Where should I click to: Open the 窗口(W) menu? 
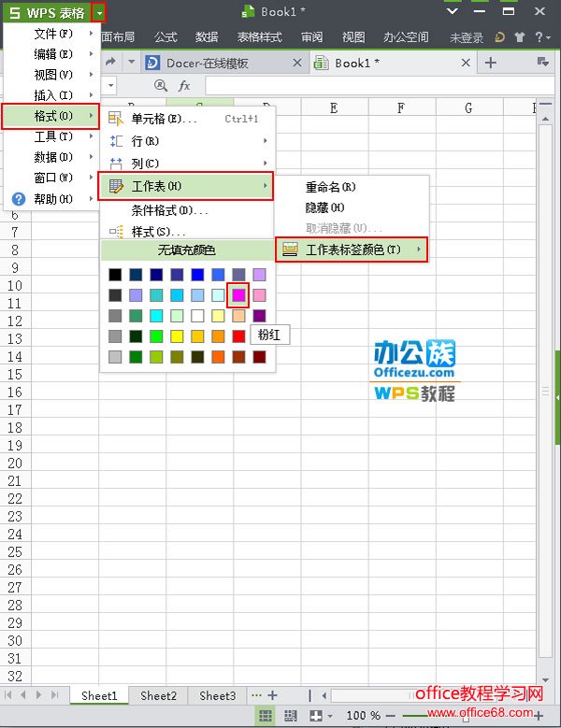pos(51,178)
